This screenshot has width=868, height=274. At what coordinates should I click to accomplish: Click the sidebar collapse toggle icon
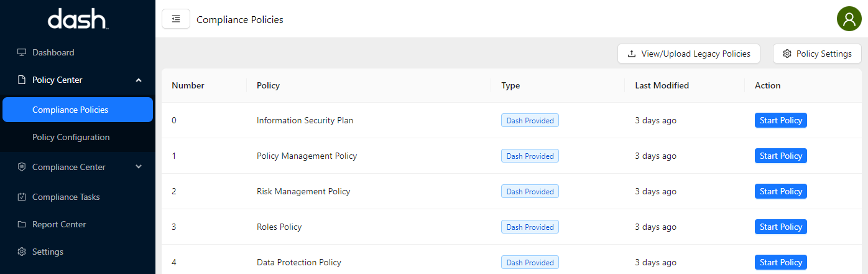tap(176, 19)
